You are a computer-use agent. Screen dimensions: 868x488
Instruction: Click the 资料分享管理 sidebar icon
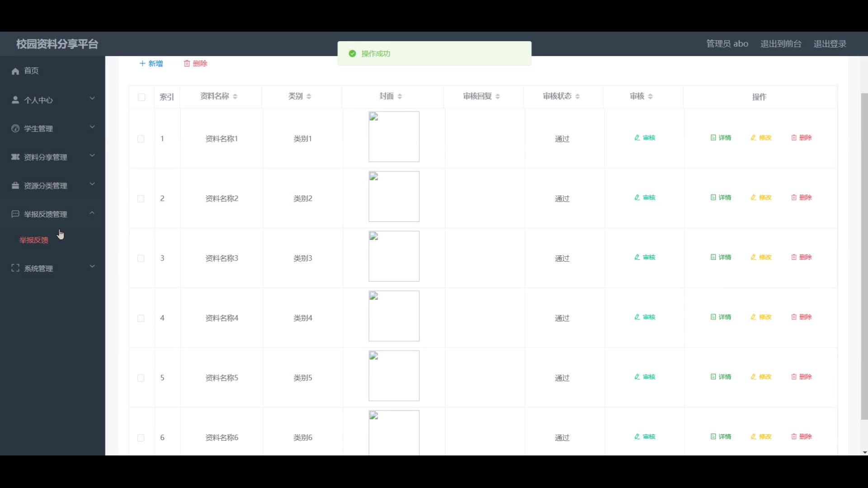15,157
